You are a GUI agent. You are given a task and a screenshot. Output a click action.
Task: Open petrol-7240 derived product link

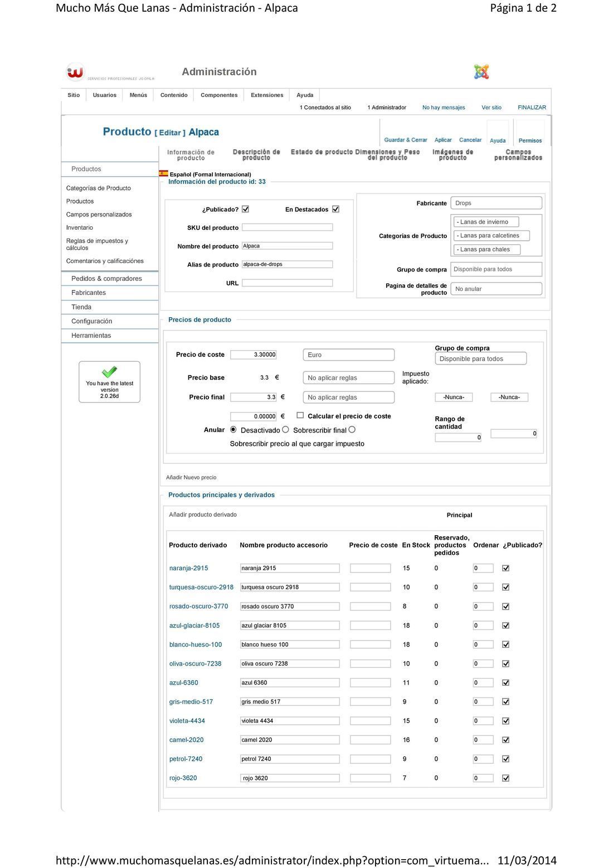coord(186,759)
